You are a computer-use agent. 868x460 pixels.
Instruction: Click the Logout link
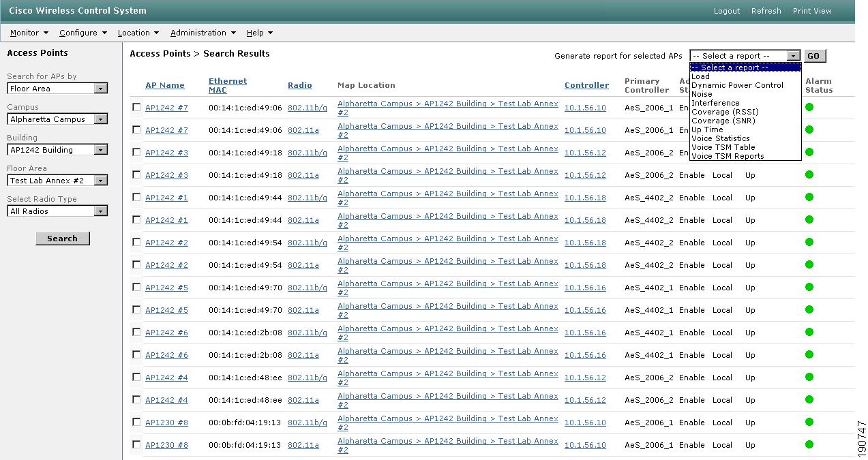727,11
